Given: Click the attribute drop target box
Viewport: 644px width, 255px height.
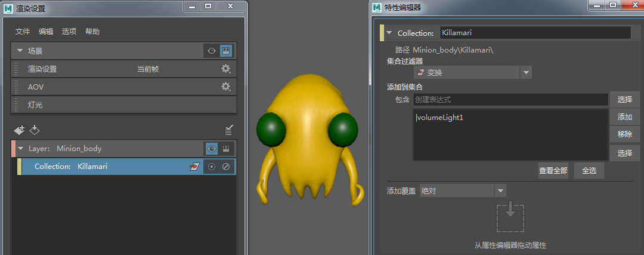Looking at the screenshot, I should tap(510, 218).
